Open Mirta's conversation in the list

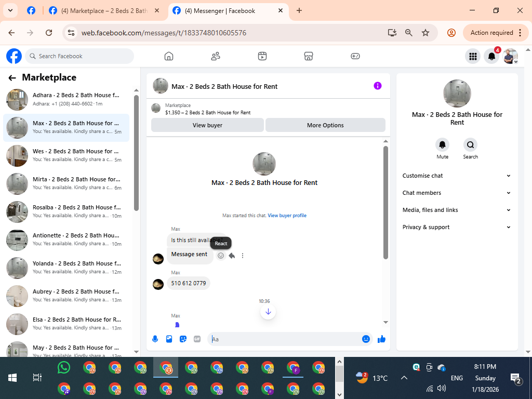click(x=66, y=183)
